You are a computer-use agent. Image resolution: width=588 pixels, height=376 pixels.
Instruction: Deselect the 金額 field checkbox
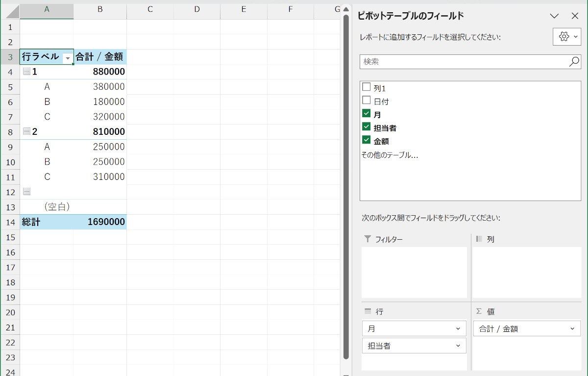tap(366, 140)
